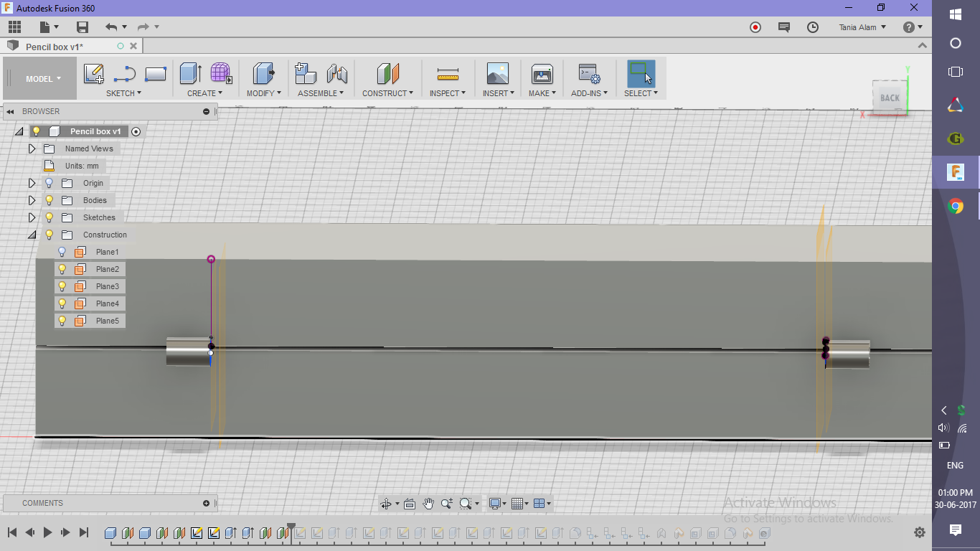Viewport: 980px width, 551px height.
Task: Play the timeline
Action: coord(47,532)
